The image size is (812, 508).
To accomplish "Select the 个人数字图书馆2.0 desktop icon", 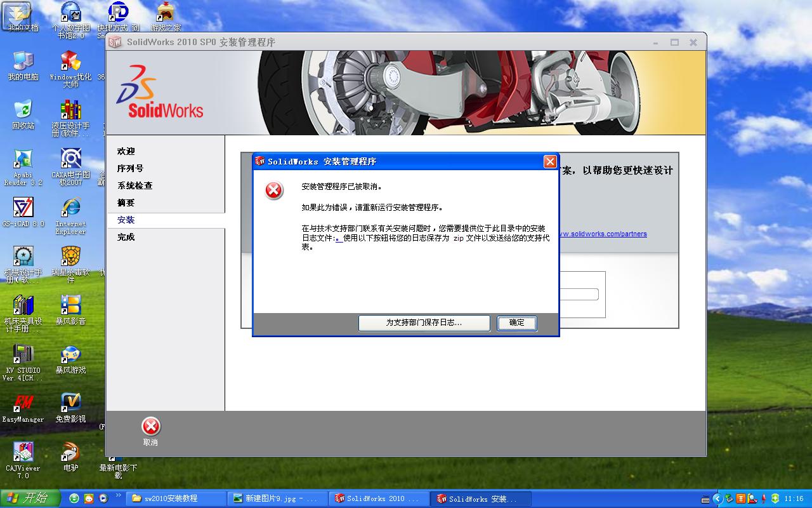I will point(70,20).
